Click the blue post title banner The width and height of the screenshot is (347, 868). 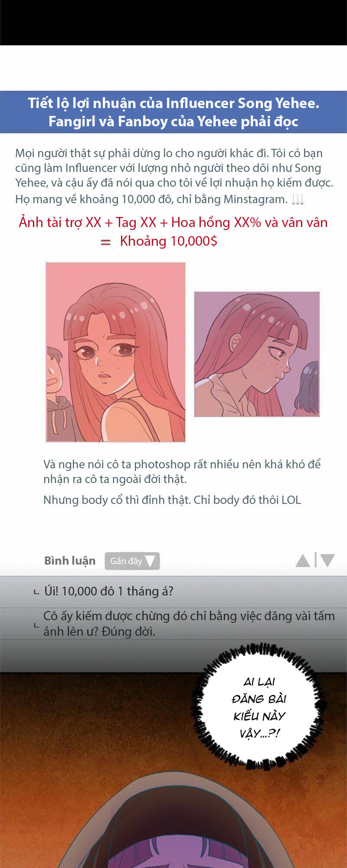click(x=173, y=112)
